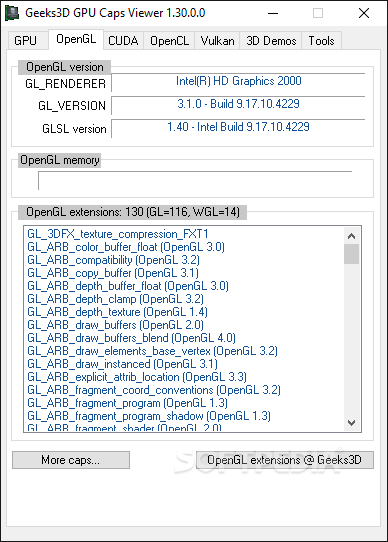The height and width of the screenshot is (542, 388).
Task: Open the Tools tab
Action: (322, 41)
